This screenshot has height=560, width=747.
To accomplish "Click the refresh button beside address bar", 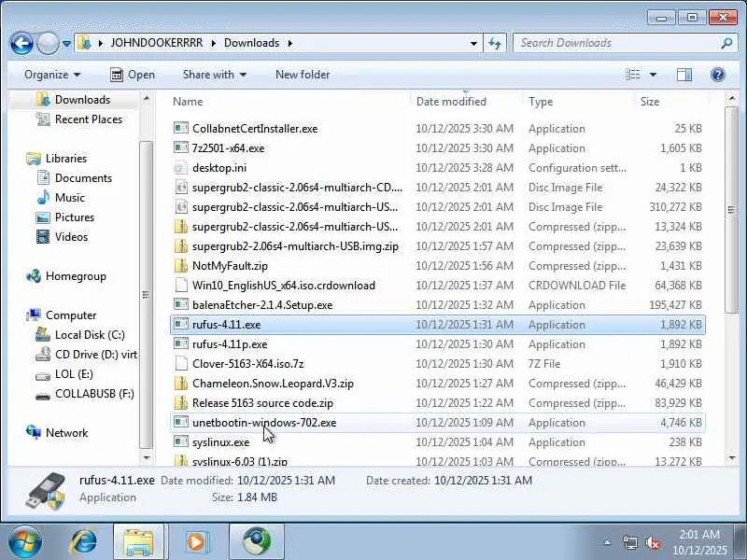I will click(x=495, y=43).
